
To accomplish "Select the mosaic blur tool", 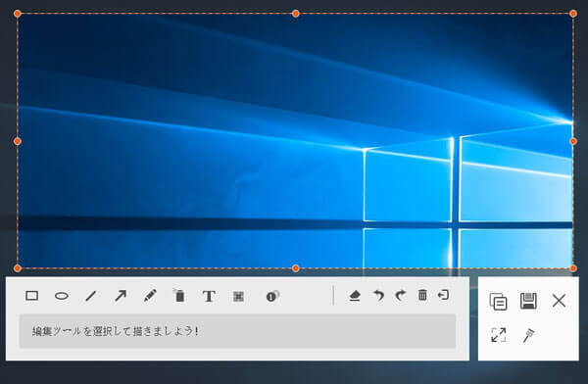I will (x=238, y=296).
